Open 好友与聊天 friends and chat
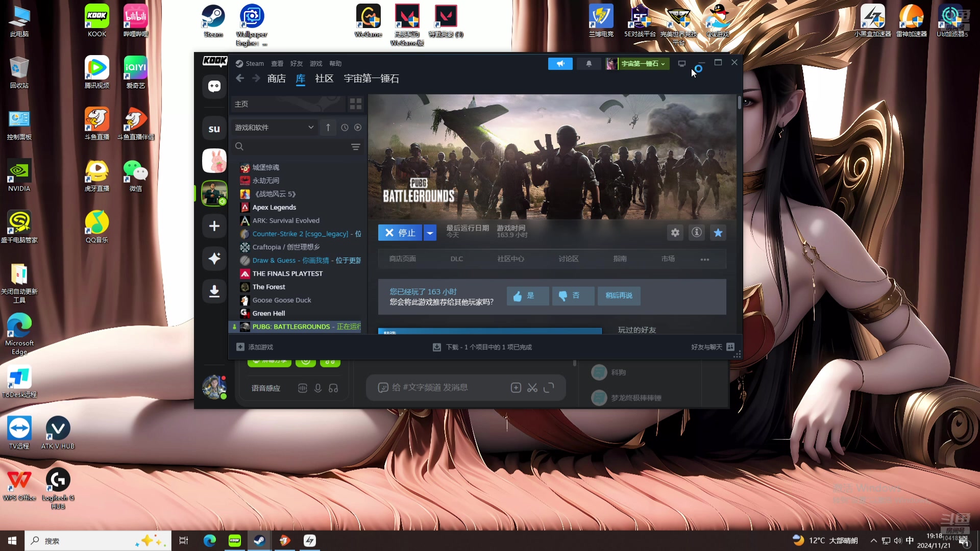 [x=713, y=347]
